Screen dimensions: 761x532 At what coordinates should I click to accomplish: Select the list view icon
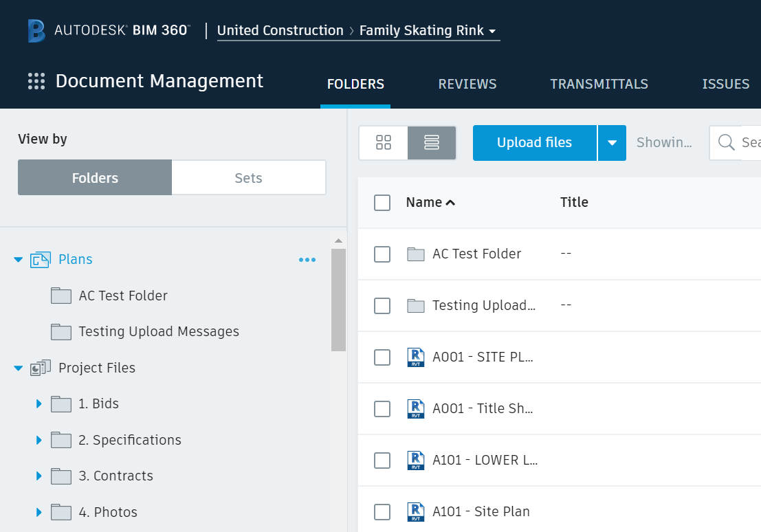432,142
